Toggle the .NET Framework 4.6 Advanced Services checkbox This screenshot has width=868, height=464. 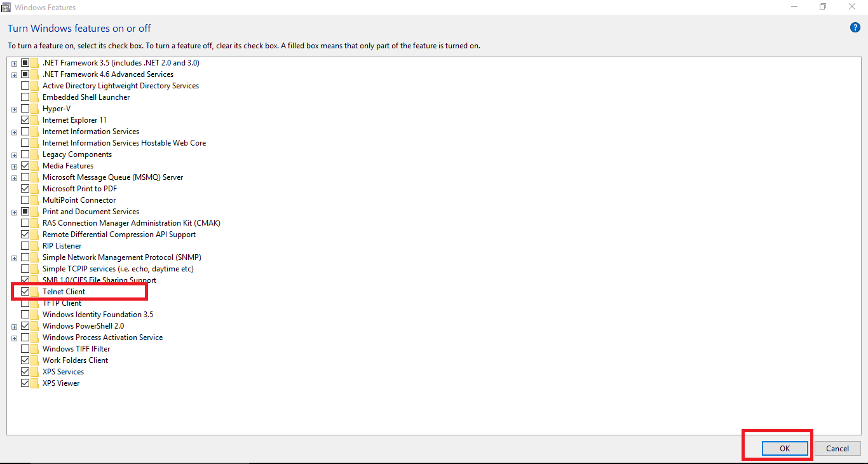(25, 74)
